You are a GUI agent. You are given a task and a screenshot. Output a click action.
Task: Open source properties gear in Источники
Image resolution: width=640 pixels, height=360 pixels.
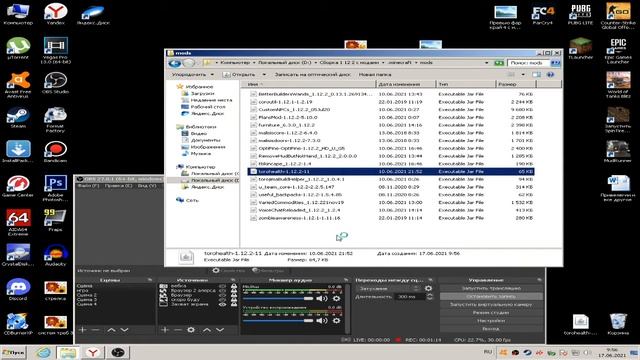pyautogui.click(x=191, y=329)
